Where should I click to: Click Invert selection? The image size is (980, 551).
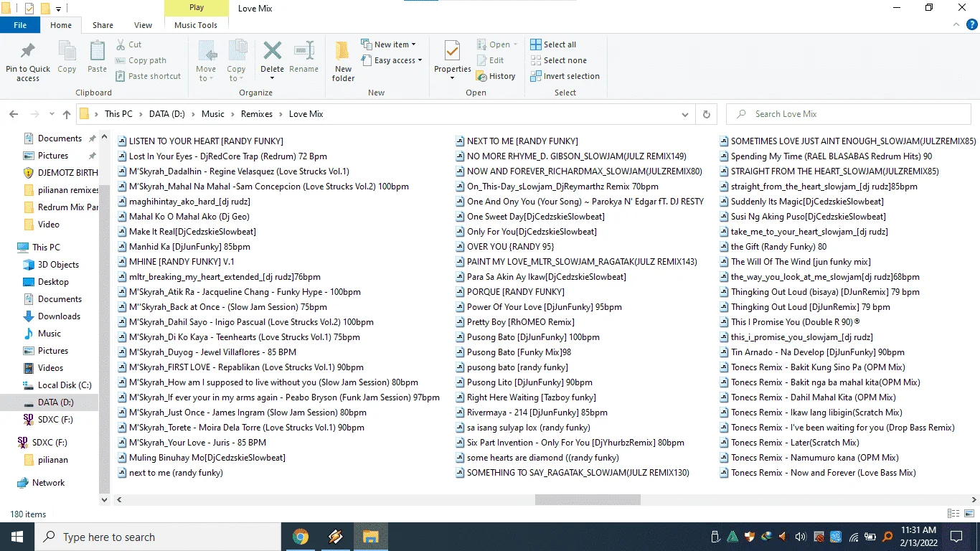click(x=565, y=76)
